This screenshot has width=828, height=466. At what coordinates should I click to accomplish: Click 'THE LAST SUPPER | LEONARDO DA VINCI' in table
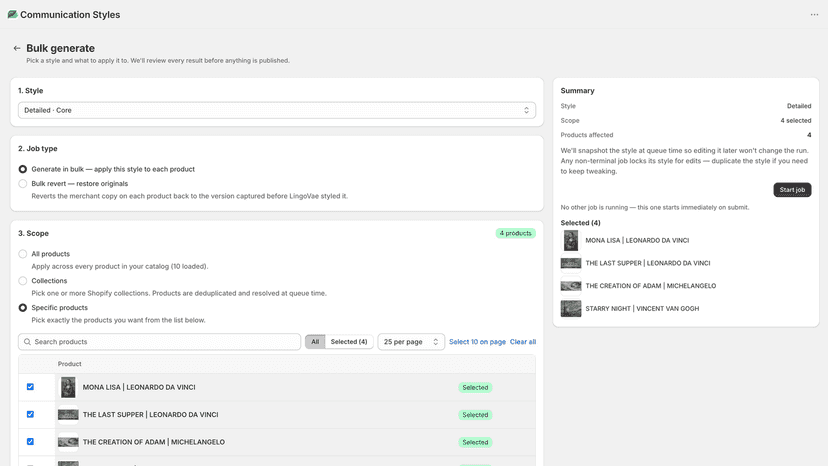tap(150, 415)
